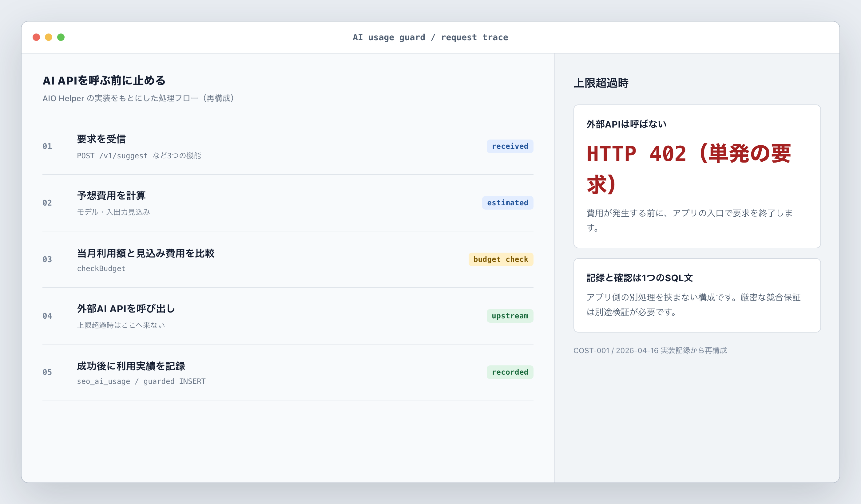Click the '上限超過時はここへ来ない' note
This screenshot has width=861, height=504.
(x=121, y=325)
